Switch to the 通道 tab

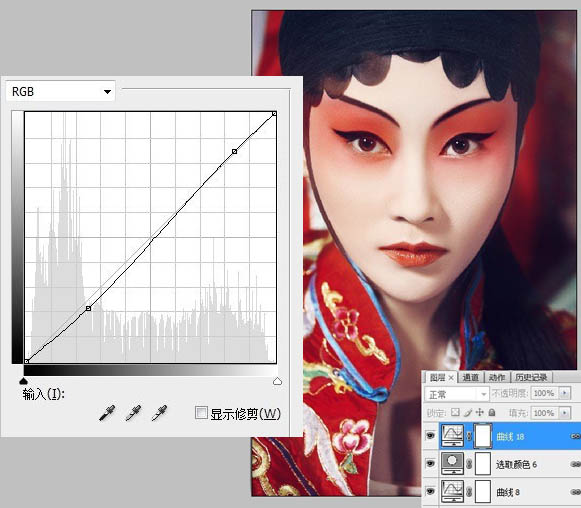point(471,378)
